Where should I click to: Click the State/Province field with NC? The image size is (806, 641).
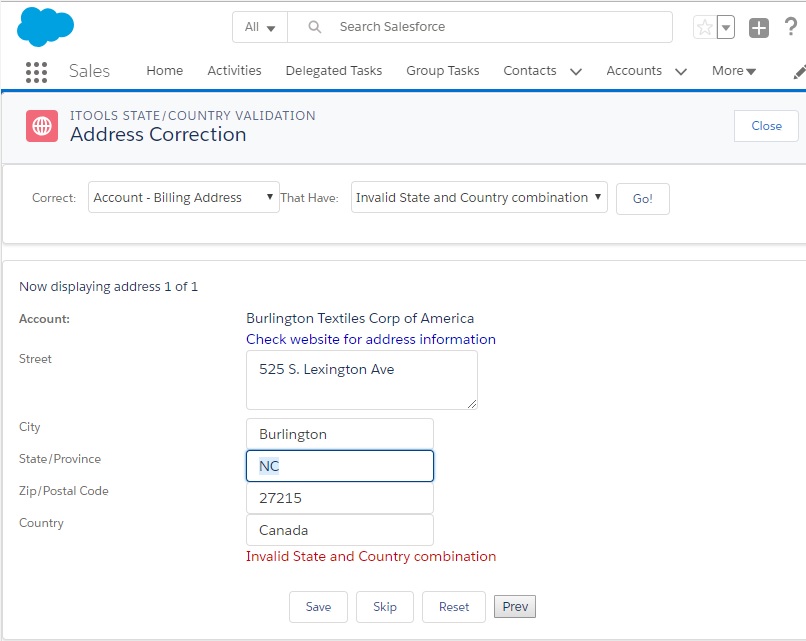(340, 466)
